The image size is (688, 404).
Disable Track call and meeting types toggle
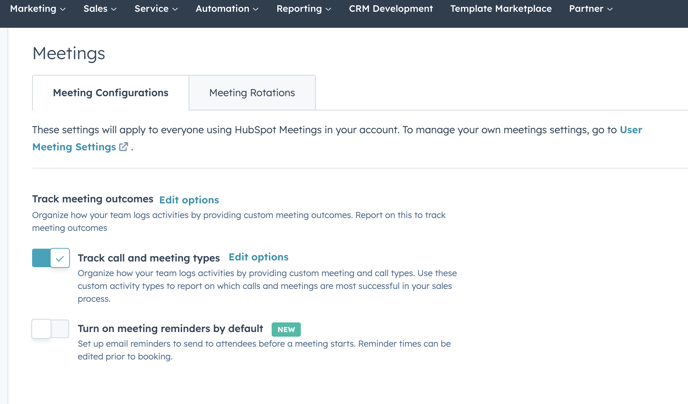pyautogui.click(x=50, y=258)
